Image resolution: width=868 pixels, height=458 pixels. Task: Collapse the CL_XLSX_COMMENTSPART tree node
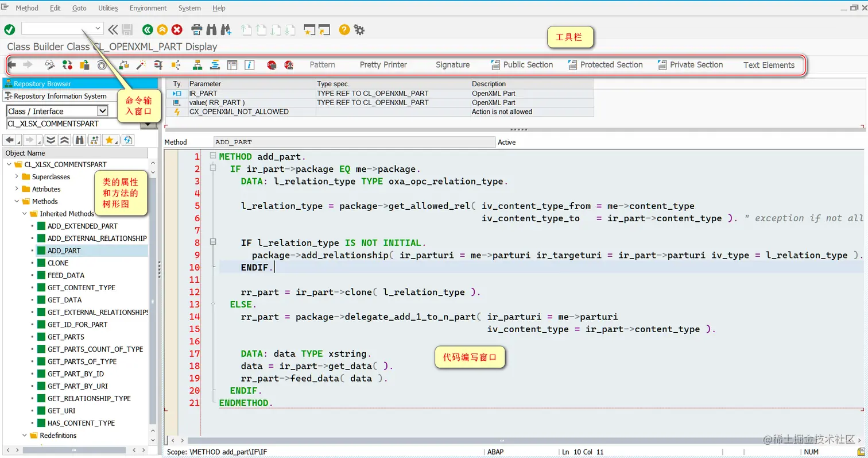9,164
